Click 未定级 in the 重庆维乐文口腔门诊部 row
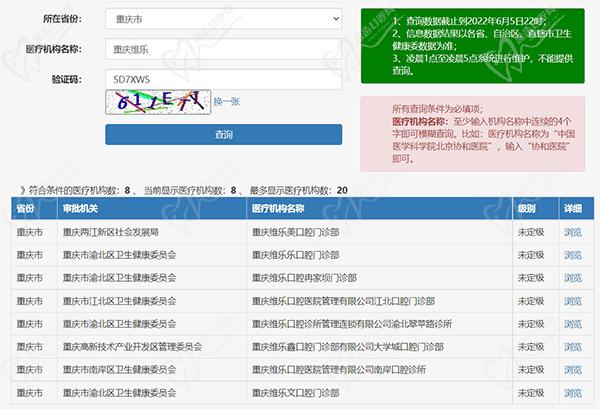The height and width of the screenshot is (409, 600). [531, 393]
